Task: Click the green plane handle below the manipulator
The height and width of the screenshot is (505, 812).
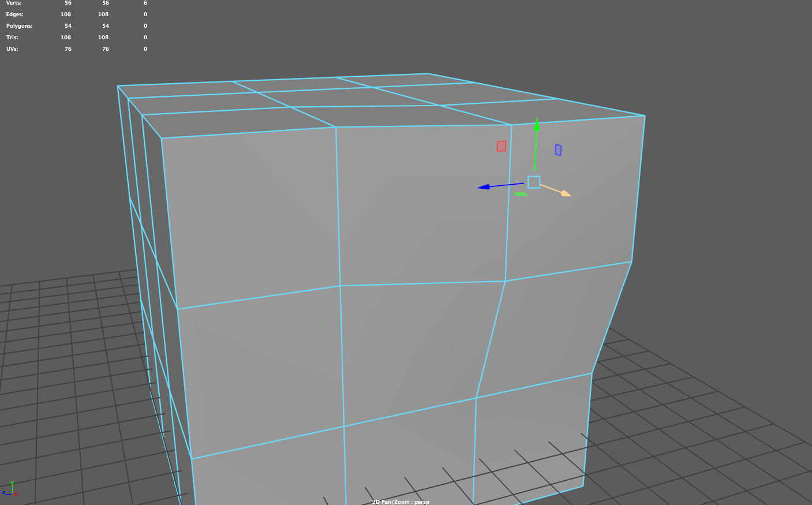Action: pyautogui.click(x=521, y=194)
